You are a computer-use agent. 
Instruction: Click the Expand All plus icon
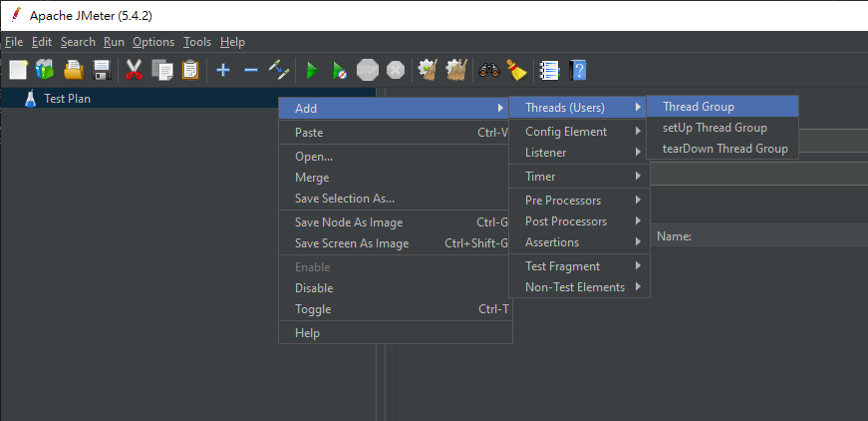coord(223,71)
